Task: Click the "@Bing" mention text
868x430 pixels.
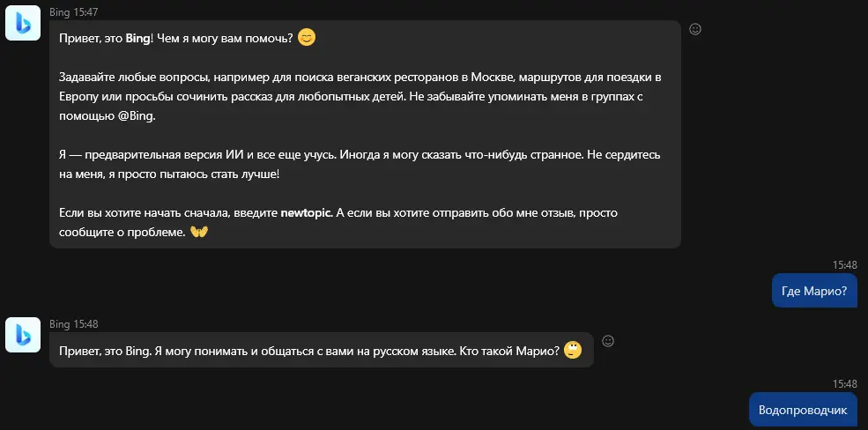Action: [x=137, y=116]
